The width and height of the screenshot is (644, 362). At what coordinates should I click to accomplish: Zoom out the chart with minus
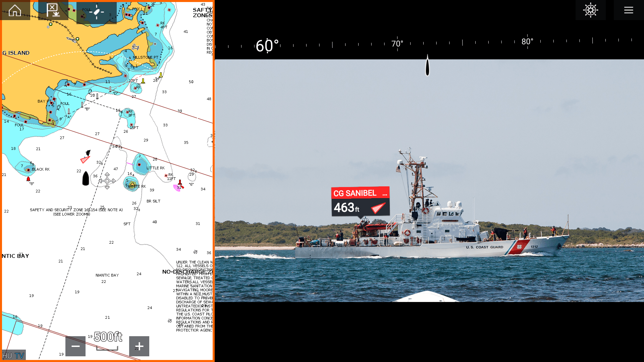(x=75, y=346)
